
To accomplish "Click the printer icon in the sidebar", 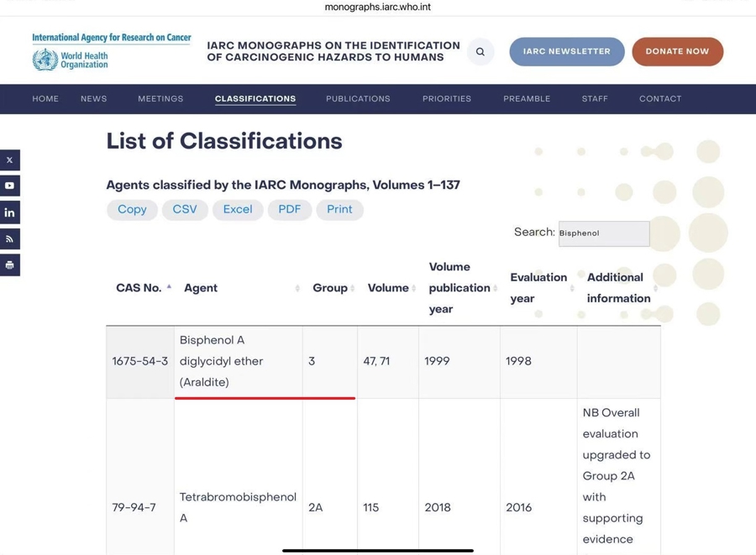I will (10, 265).
